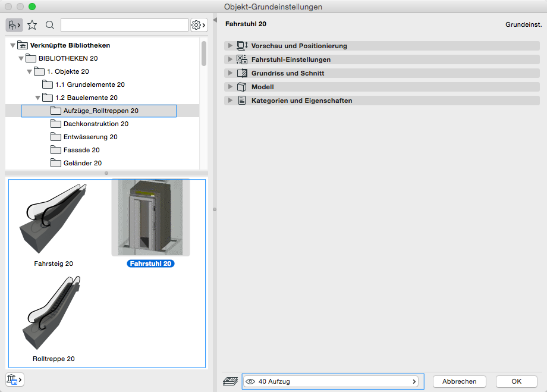
Task: Click the library search text field
Action: click(x=124, y=25)
